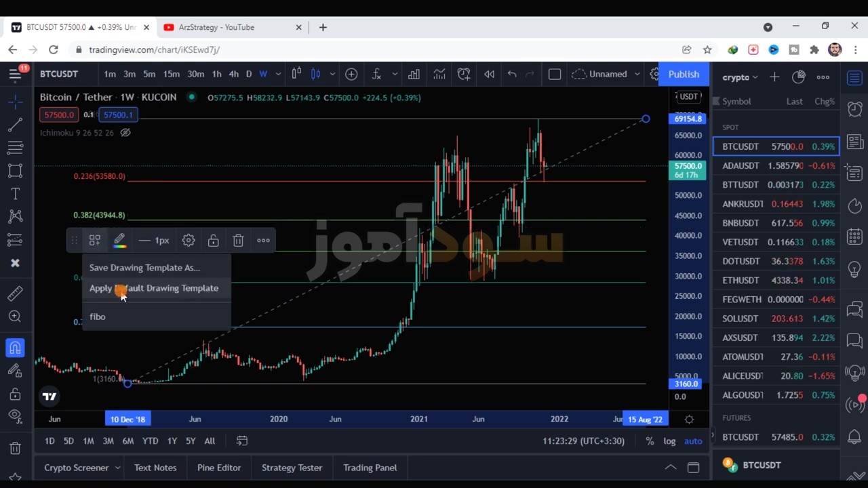Open watchlist more options menu

823,77
